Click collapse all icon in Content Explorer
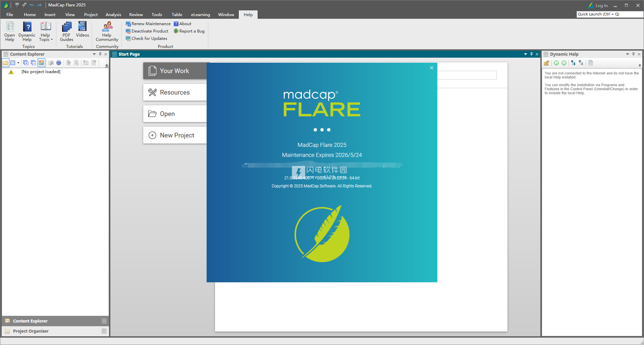Screen dimensions: 644x345 pos(33,63)
